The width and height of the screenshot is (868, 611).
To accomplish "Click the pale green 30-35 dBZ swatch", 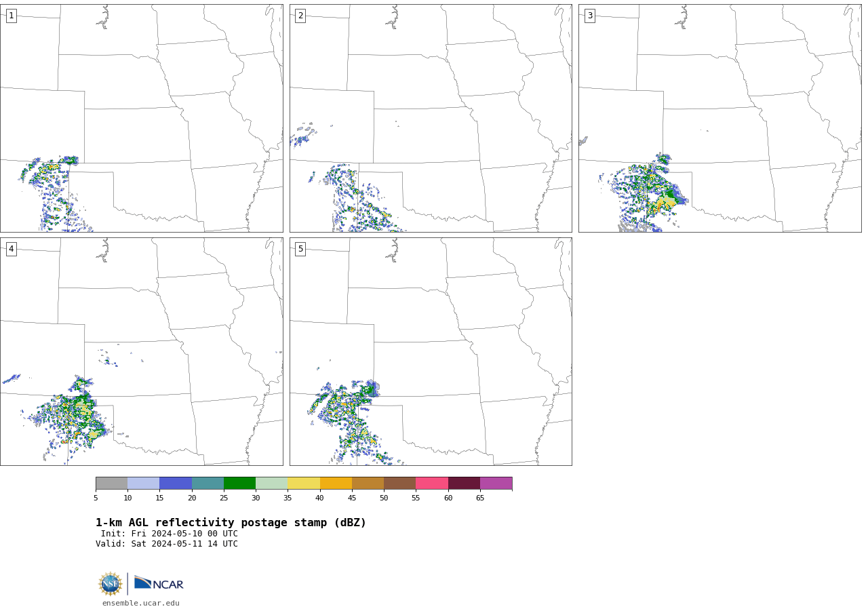I will tap(271, 483).
